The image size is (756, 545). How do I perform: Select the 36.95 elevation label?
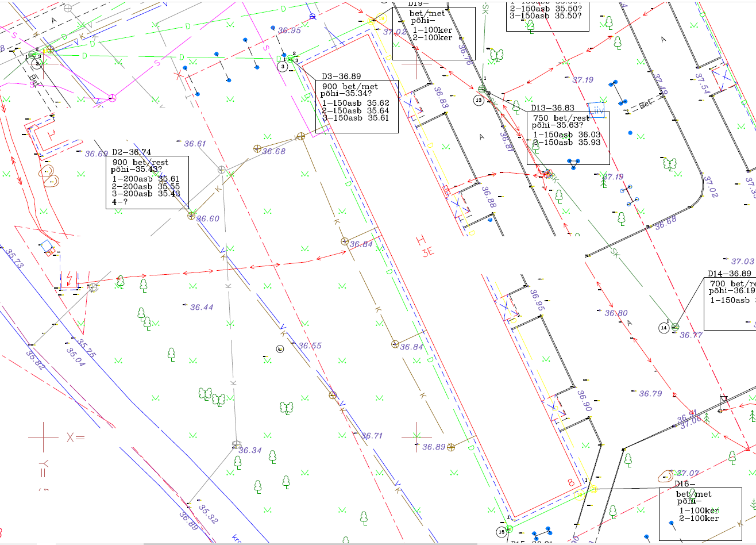(x=289, y=30)
